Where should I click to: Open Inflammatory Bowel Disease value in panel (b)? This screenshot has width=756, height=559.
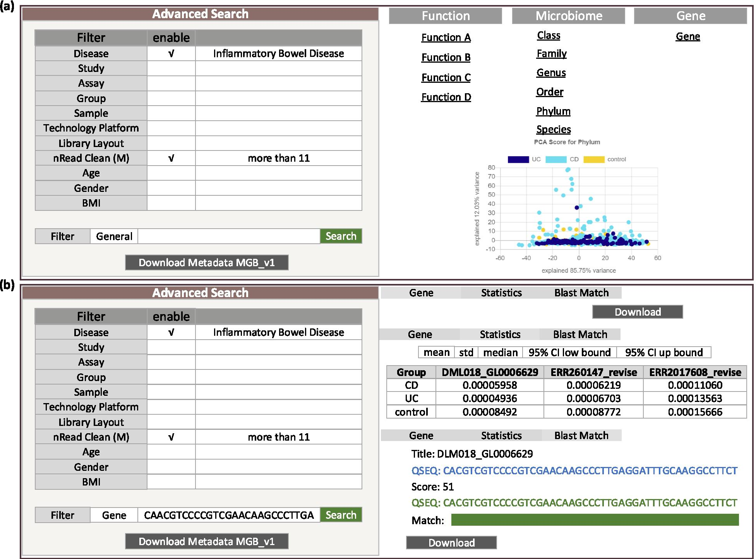click(279, 332)
